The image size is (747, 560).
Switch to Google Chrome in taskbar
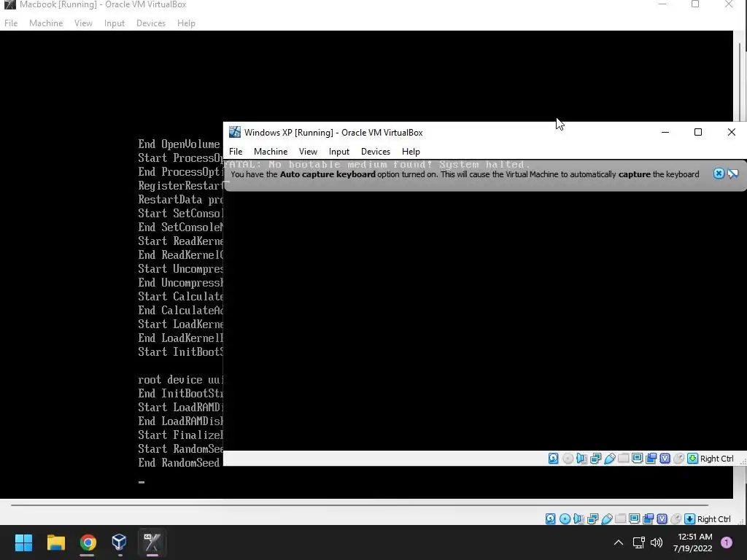88,542
